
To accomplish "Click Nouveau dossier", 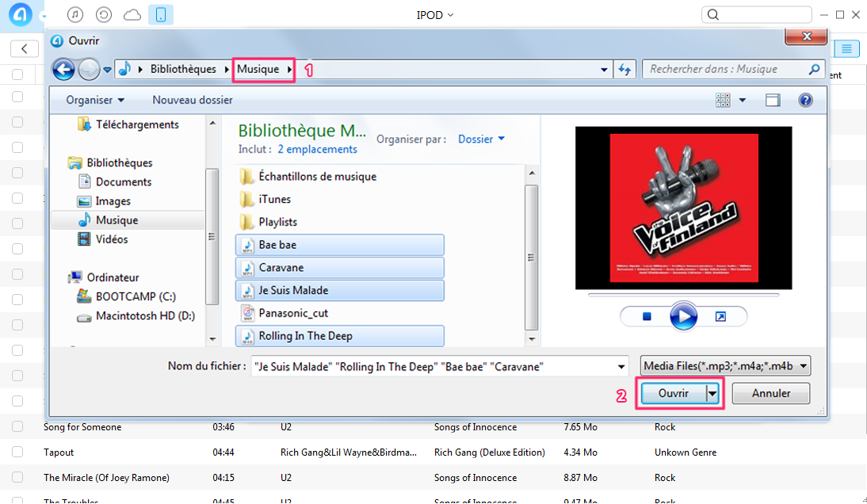I will click(x=193, y=100).
